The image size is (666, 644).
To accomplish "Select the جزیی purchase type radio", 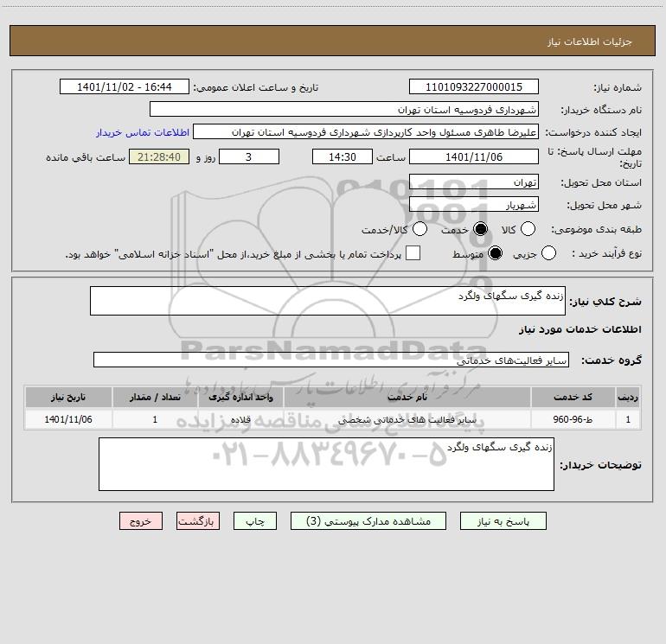I will (548, 253).
